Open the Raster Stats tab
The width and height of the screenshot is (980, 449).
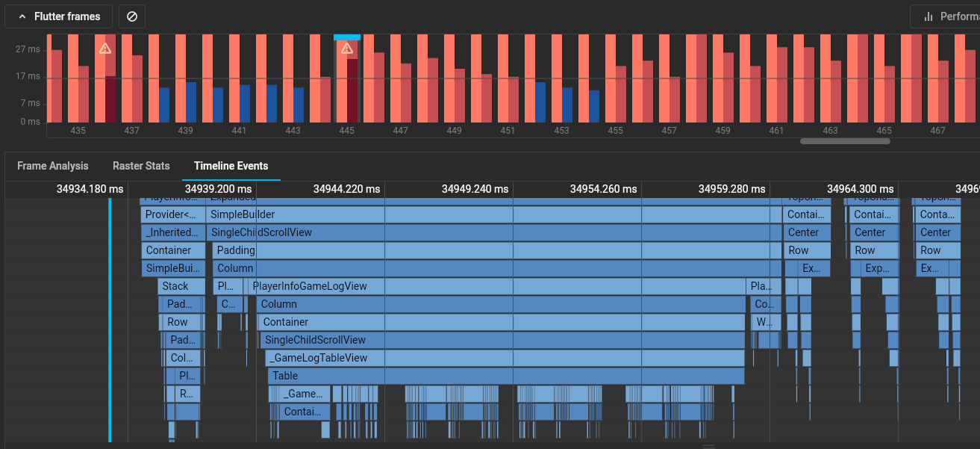click(141, 166)
